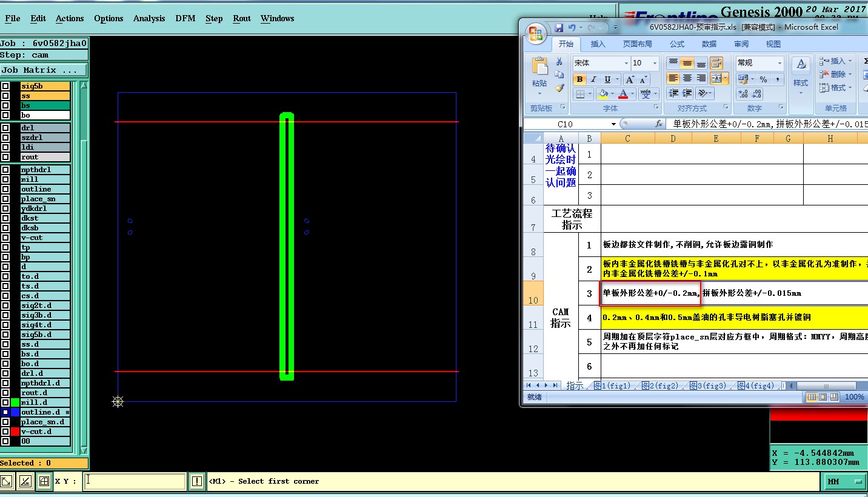The height and width of the screenshot is (497, 868).
Task: Switch to the 图2(fig2) sheet tab
Action: coord(659,386)
